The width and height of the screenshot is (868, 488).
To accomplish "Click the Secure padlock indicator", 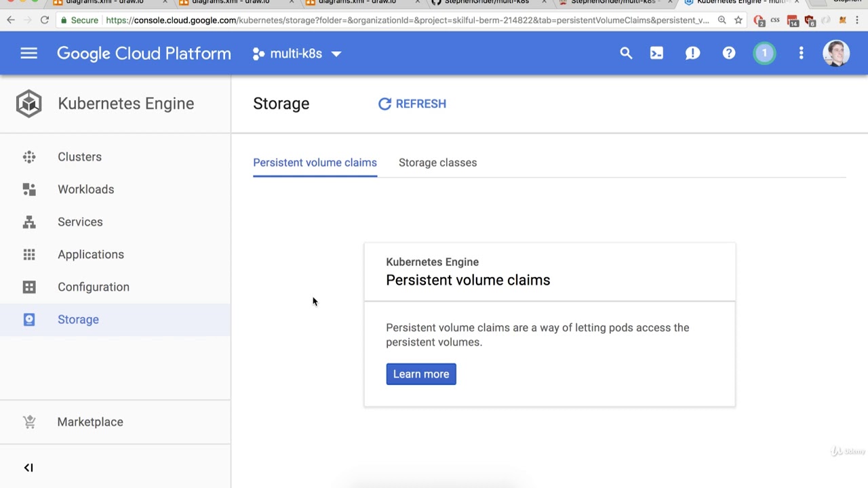I will pos(79,20).
